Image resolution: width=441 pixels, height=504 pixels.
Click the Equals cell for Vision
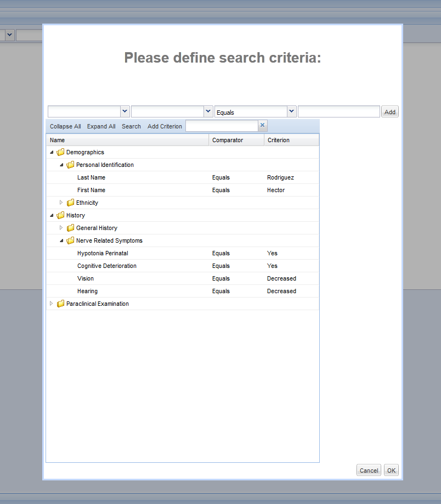pyautogui.click(x=220, y=278)
